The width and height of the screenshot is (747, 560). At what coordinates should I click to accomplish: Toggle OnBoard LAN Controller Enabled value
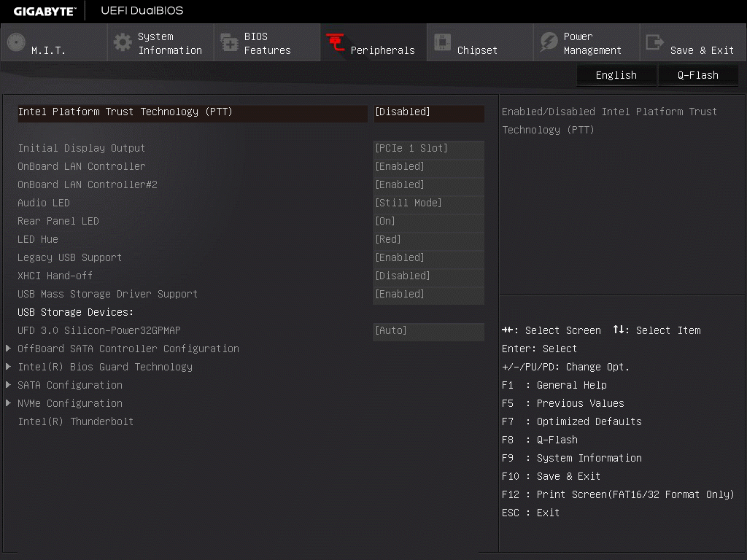[429, 167]
